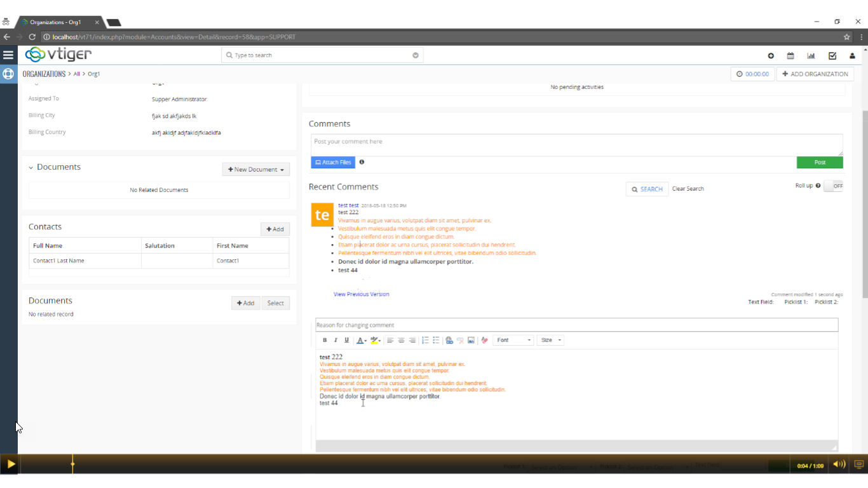Click 'Supper Administrator' assigned value
This screenshot has height=488, width=868.
click(x=179, y=100)
